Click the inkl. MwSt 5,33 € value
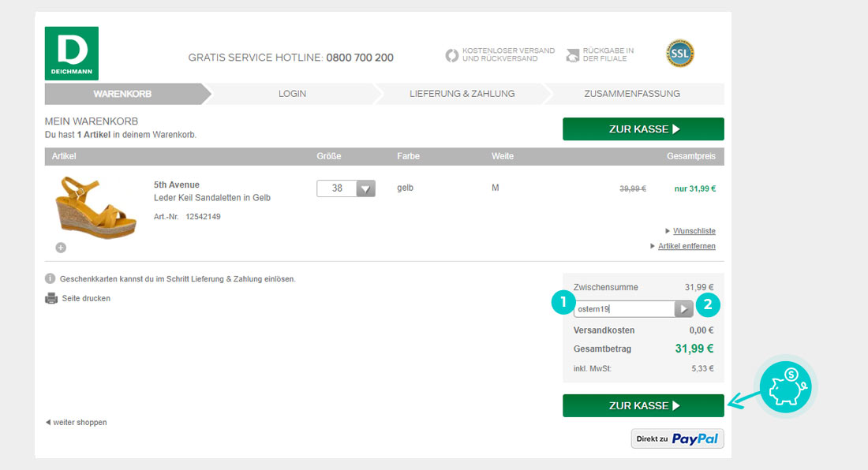This screenshot has width=868, height=470. pos(702,368)
